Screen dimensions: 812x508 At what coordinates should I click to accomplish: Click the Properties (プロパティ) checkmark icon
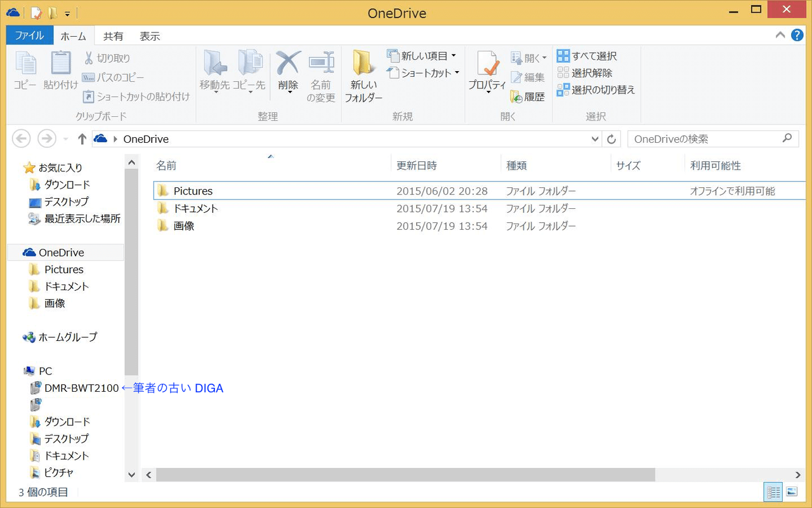(x=487, y=63)
